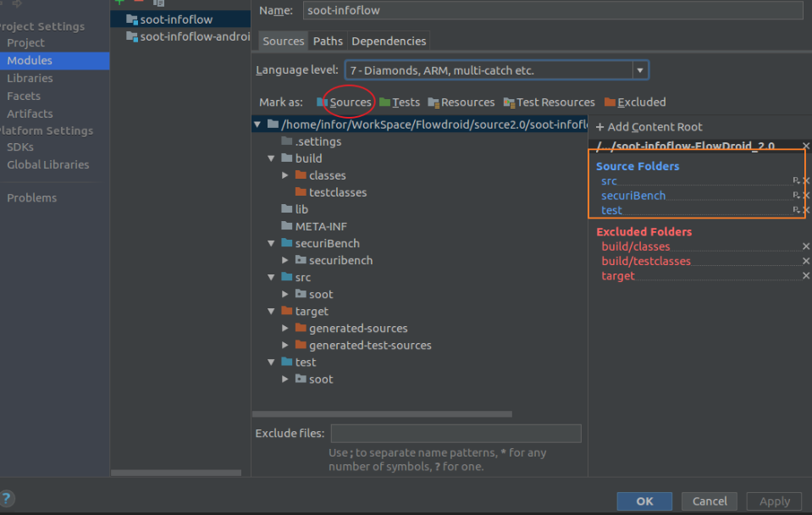Viewport: 812px width, 515px height.
Task: Select Libraries in the Project Settings sidebar
Action: (30, 78)
